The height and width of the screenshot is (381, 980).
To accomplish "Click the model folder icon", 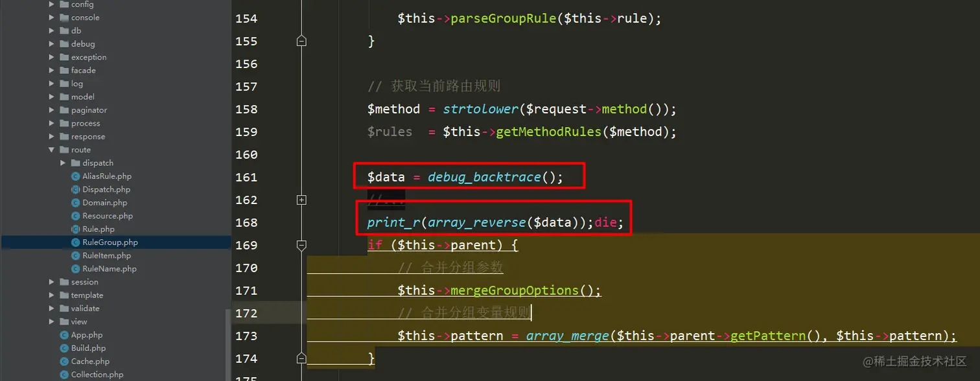I will 64,97.
